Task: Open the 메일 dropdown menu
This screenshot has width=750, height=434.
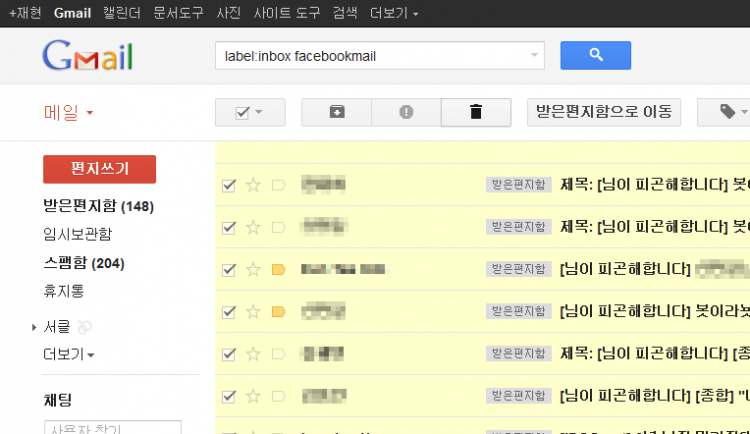Action: tap(69, 112)
